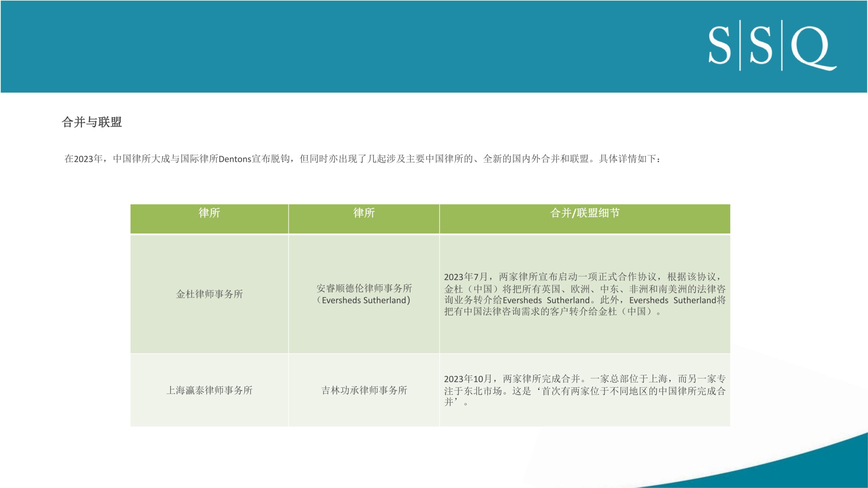Image resolution: width=868 pixels, height=488 pixels.
Task: Select the heading 合并与联盟
Action: (92, 122)
